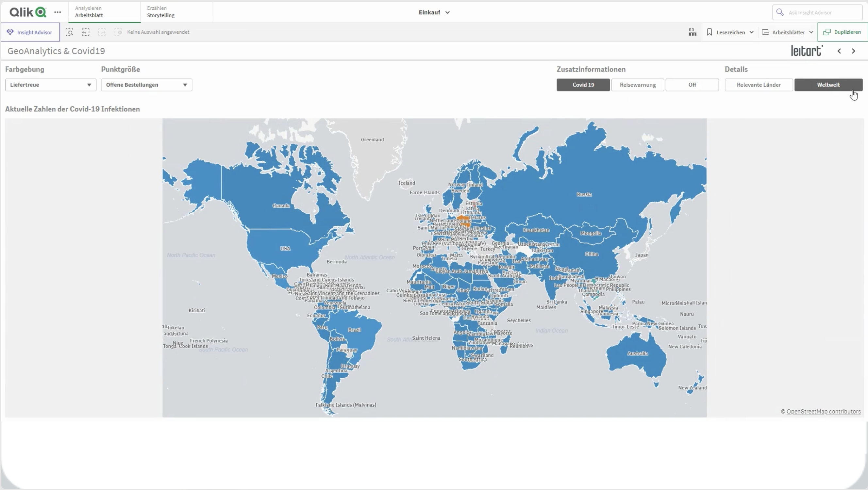This screenshot has height=490, width=868.
Task: Click the GeoAnalytics & Covid19 sheet title
Action: (x=56, y=51)
